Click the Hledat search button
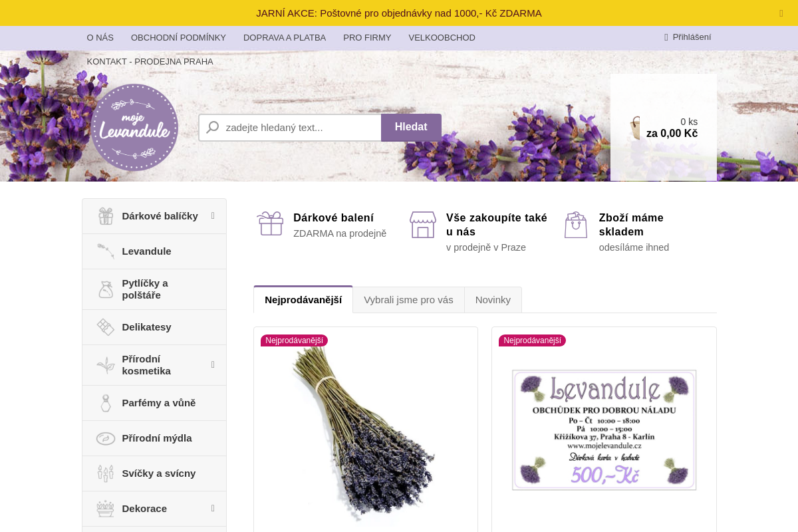The height and width of the screenshot is (532, 798). 411,127
